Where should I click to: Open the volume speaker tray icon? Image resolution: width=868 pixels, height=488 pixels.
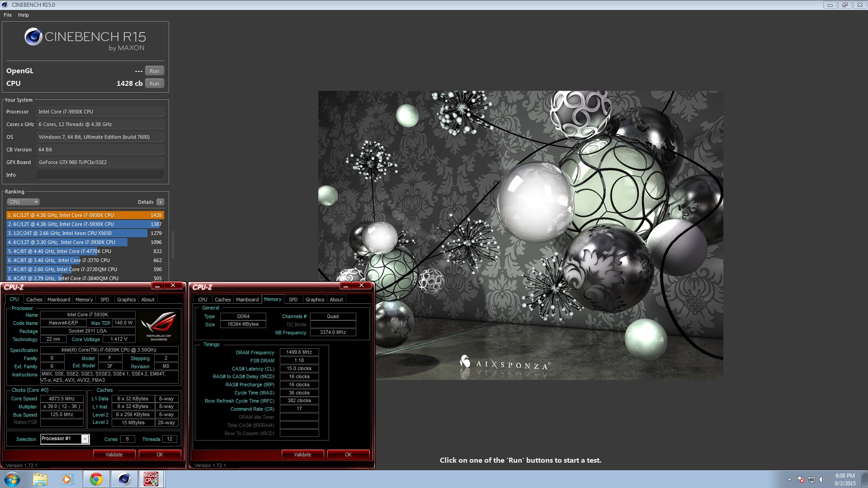click(x=822, y=479)
